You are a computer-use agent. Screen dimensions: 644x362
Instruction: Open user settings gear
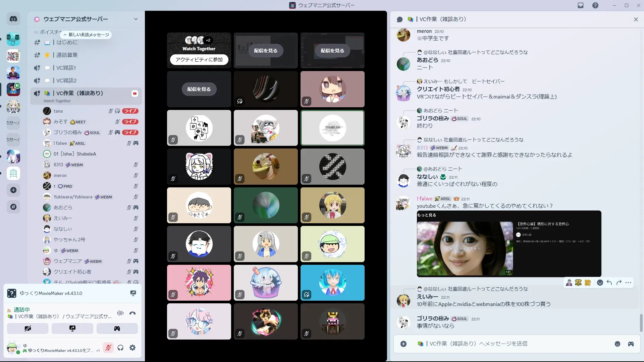132,348
